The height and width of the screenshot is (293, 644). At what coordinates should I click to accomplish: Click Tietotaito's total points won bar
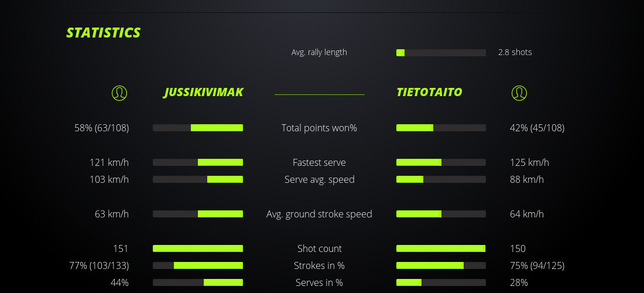click(441, 128)
